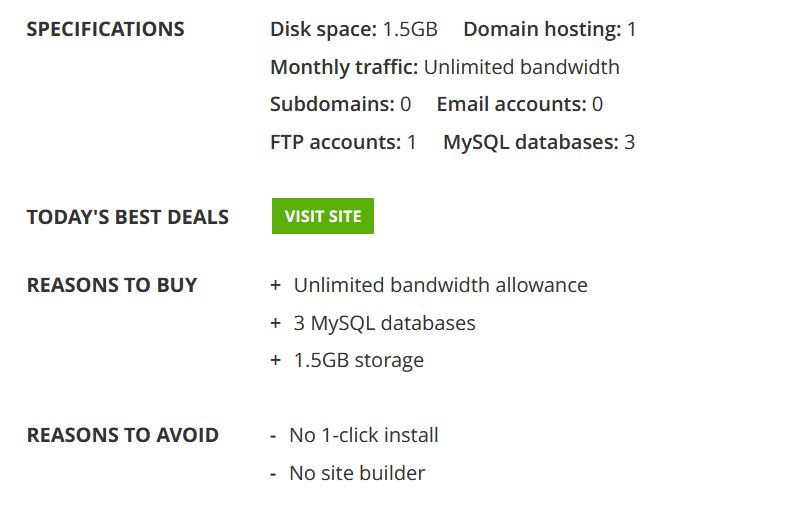Select the Disk space label
The height and width of the screenshot is (528, 789).
coord(324,30)
